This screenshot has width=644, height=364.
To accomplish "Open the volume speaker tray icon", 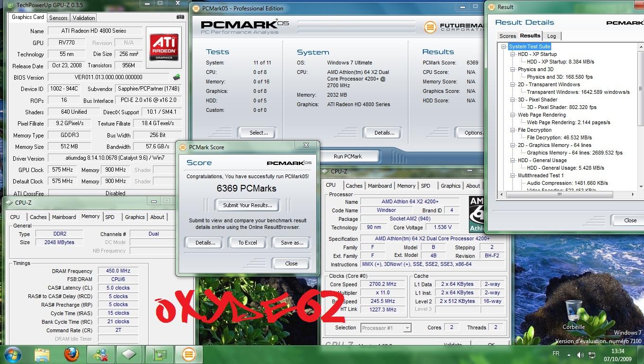I will [580, 355].
